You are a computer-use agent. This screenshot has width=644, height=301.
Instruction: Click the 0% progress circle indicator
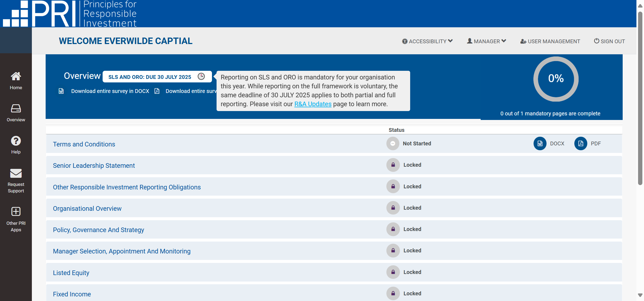[556, 79]
